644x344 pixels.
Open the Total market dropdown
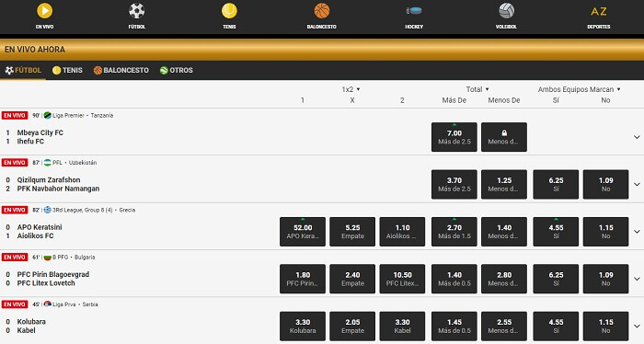coord(477,89)
